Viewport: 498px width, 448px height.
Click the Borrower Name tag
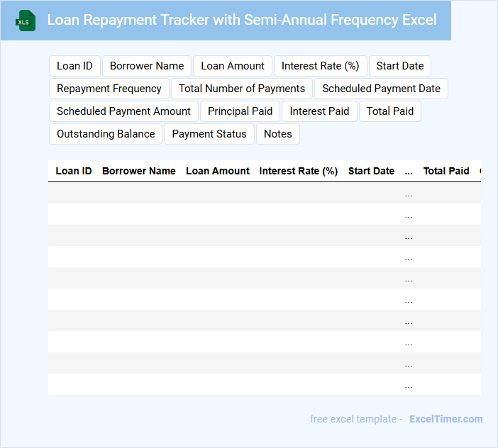point(147,66)
